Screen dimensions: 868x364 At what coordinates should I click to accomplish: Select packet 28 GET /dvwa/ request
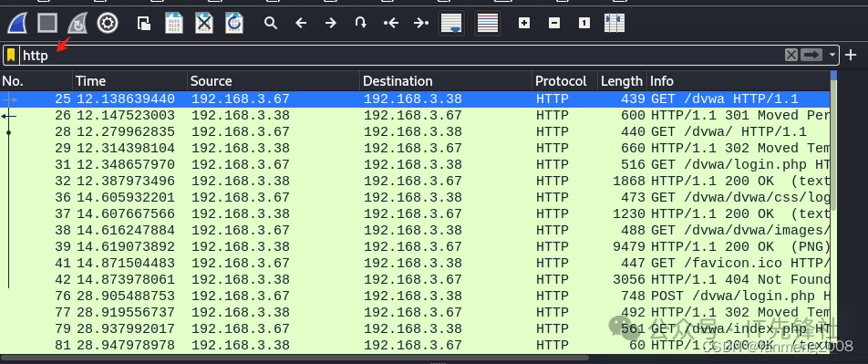pyautogui.click(x=415, y=132)
